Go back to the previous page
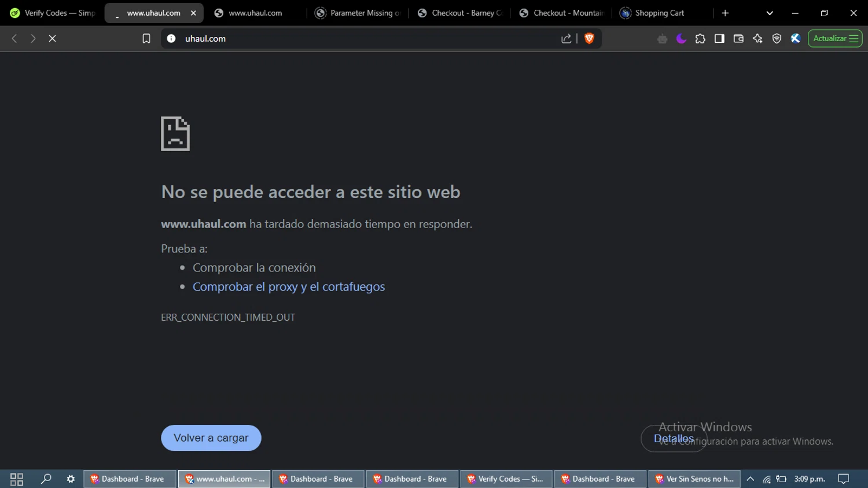This screenshot has width=868, height=488. pos(14,38)
